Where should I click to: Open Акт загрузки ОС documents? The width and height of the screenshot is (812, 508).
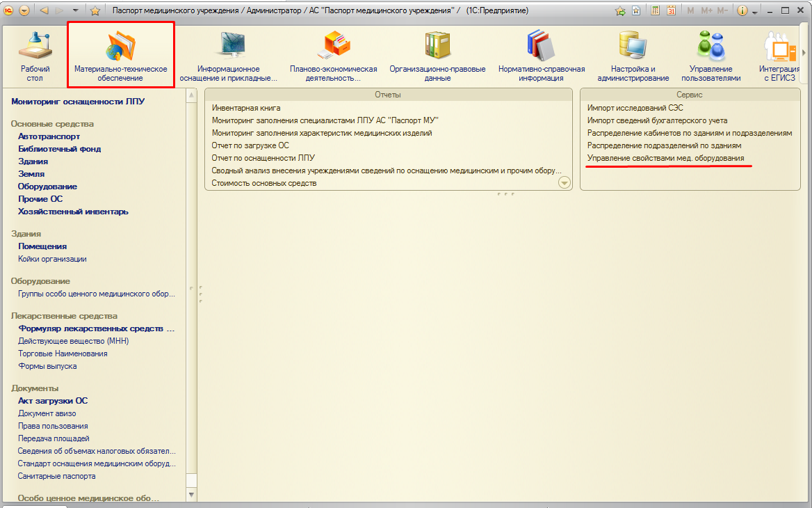pyautogui.click(x=53, y=401)
